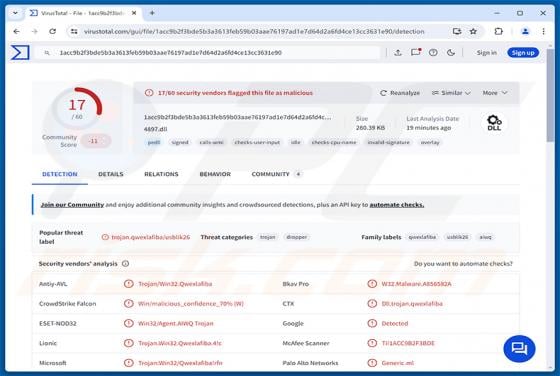
Task: Switch to the DETAILS tab
Action: (111, 174)
